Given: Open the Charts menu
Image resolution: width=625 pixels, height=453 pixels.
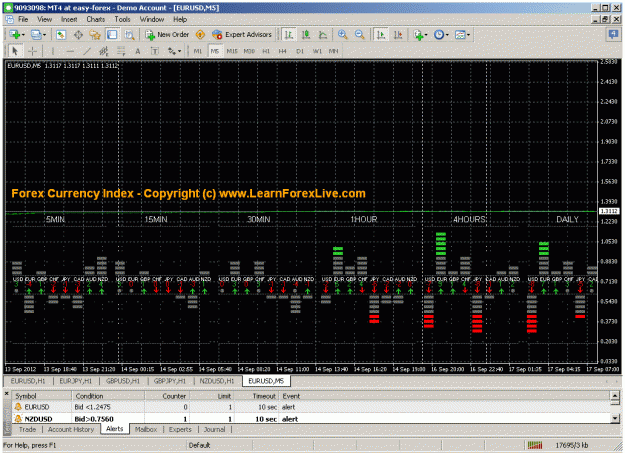Looking at the screenshot, I should [x=96, y=19].
